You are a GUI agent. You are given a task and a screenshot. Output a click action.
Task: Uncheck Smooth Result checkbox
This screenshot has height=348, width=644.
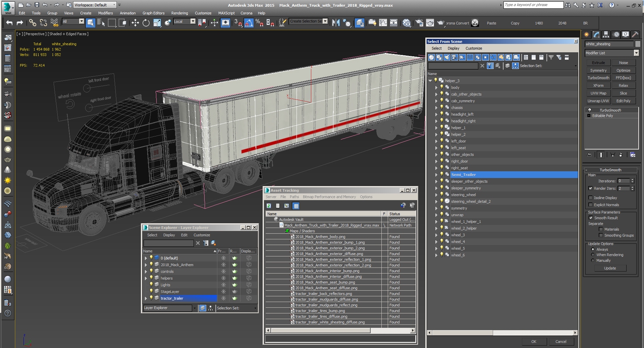(x=590, y=218)
